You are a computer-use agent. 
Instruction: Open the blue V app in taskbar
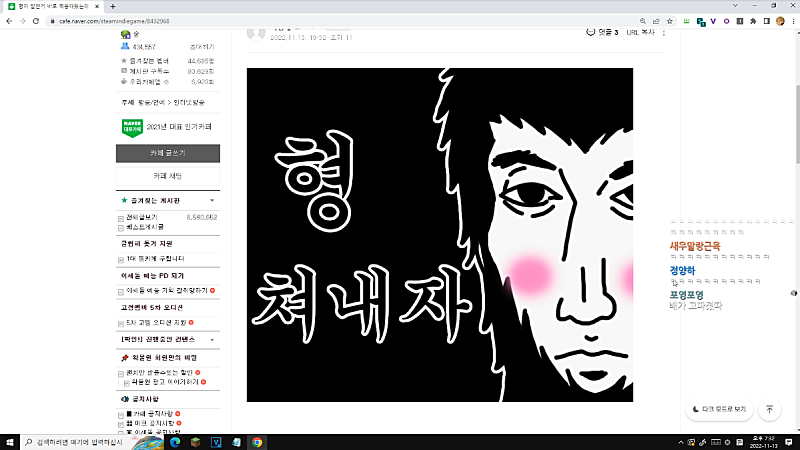coord(216,442)
